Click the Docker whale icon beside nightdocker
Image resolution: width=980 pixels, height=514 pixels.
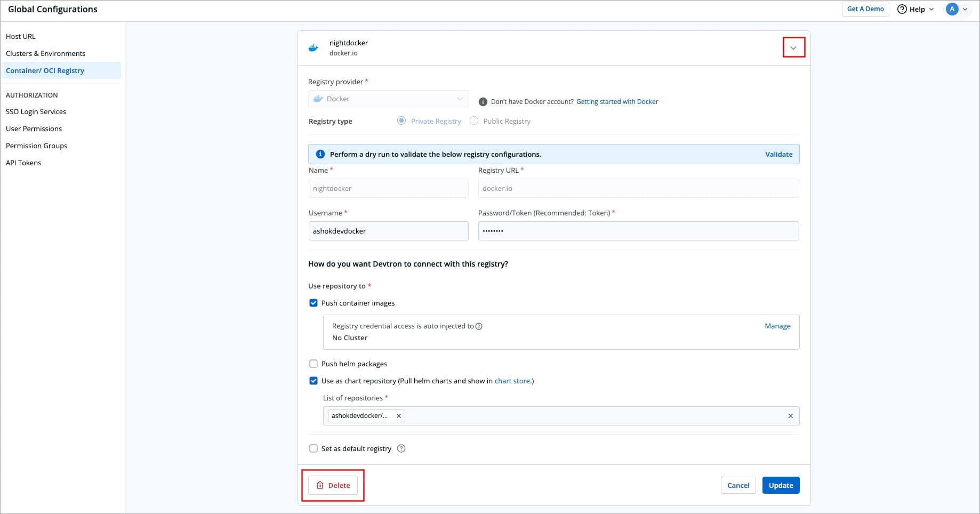(314, 48)
